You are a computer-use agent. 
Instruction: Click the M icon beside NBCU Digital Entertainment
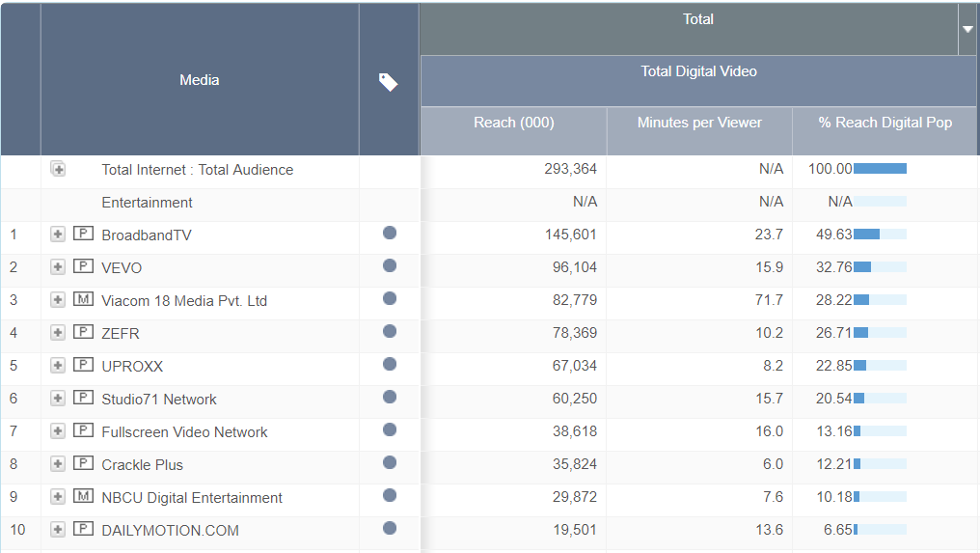click(x=83, y=496)
